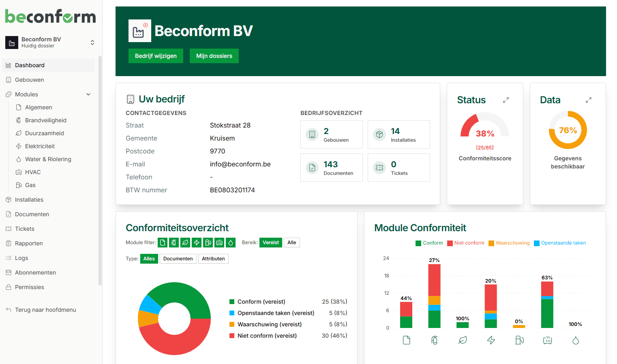Click the leaf icon under Module Conformiteit chart
The image size is (617, 364).
point(463,340)
